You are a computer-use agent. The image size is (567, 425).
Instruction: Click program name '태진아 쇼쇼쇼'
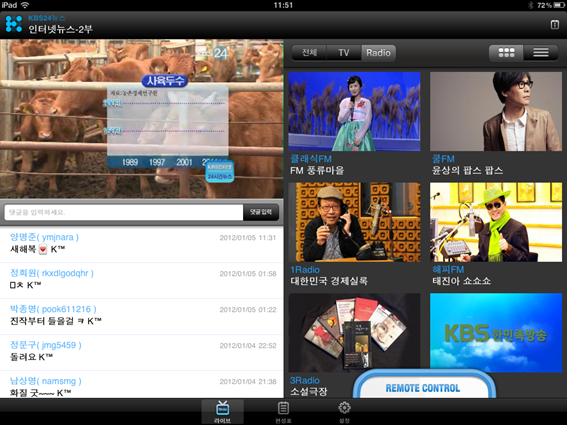461,281
